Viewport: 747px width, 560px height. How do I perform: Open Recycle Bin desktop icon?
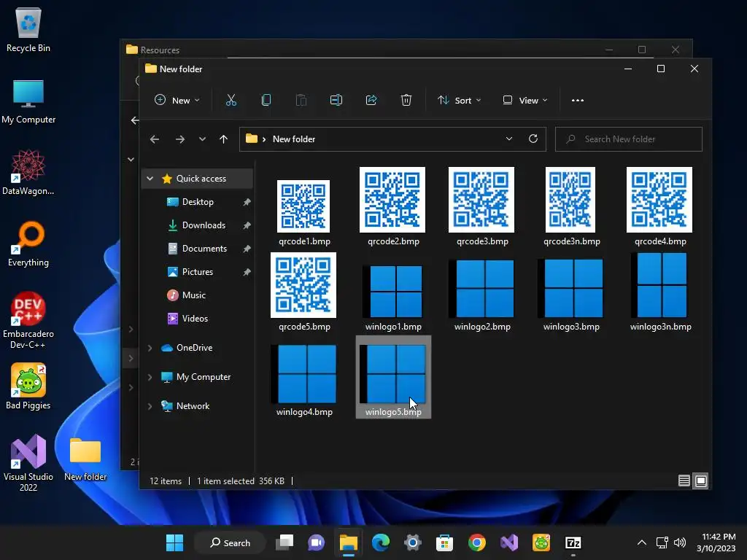28,29
